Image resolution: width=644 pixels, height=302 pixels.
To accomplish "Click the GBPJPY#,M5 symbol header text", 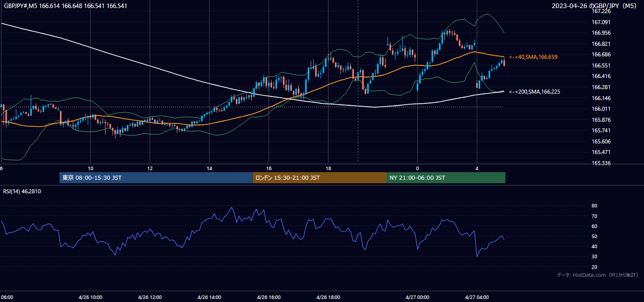I will [66, 6].
